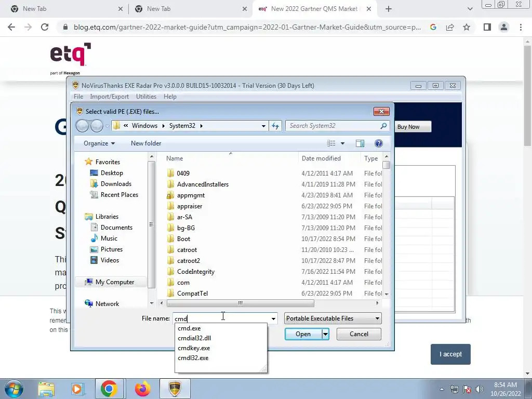Click EXE Radar Pro taskbar icon
Screen dimensions: 532x399
(175, 389)
